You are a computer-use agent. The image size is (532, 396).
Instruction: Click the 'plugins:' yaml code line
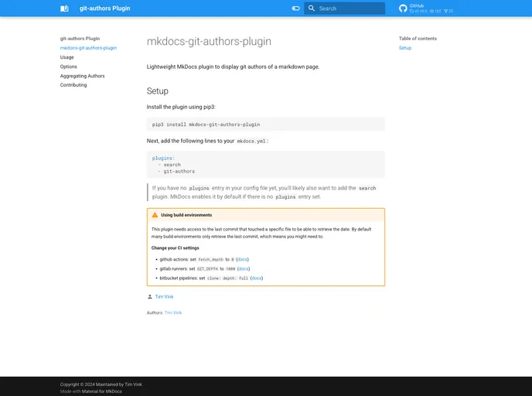pos(163,158)
